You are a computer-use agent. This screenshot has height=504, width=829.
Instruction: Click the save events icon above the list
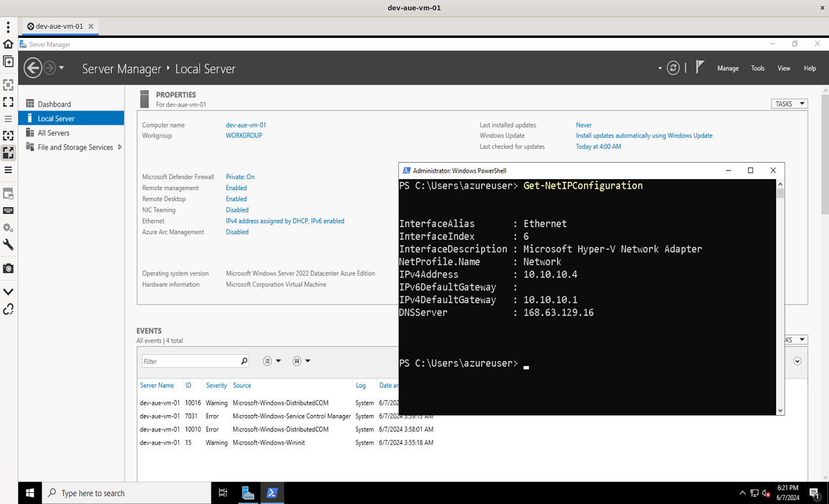click(297, 360)
